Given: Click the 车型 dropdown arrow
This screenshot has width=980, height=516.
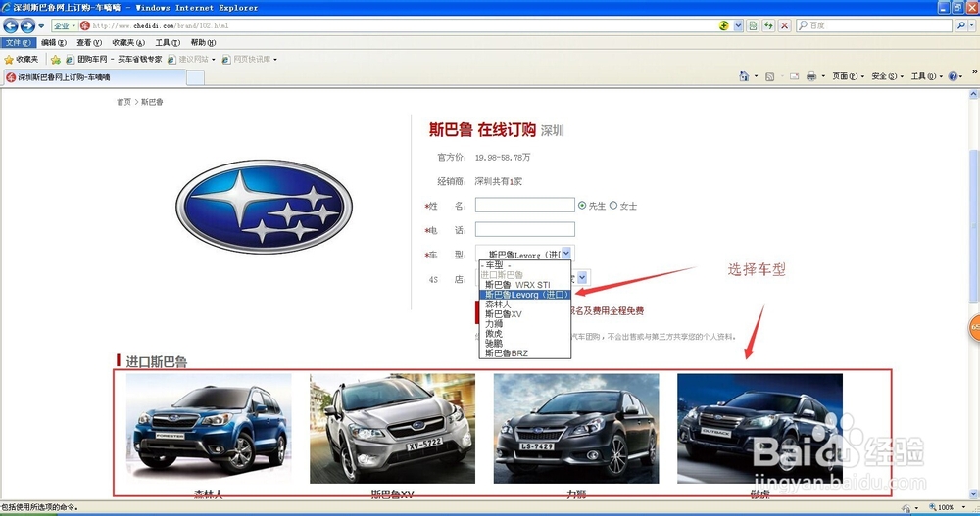Looking at the screenshot, I should coord(566,253).
